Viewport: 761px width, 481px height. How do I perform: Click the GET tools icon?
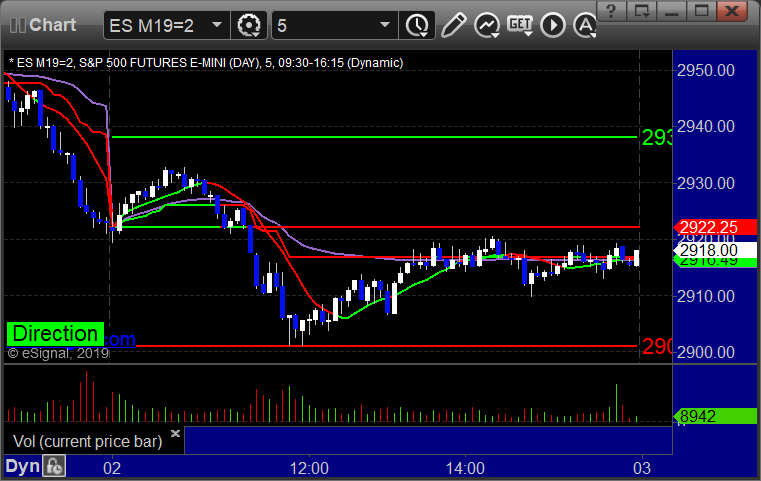point(520,25)
